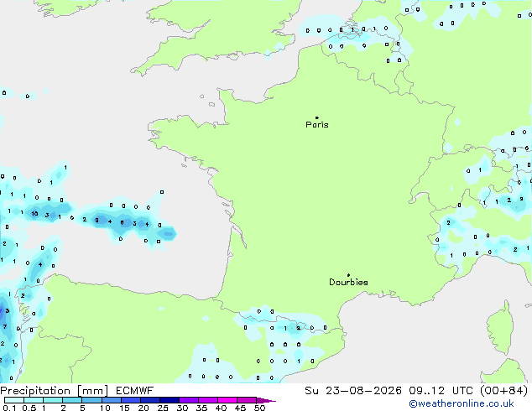This screenshot has width=532, height=411.
Task: Click the '10' precipitation value over the Atlantic
Action: coord(34,214)
